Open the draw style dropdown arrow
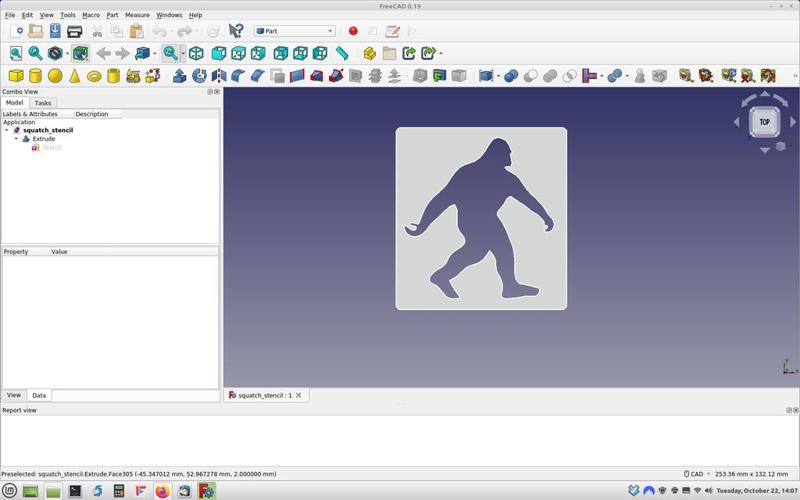 tap(67, 54)
